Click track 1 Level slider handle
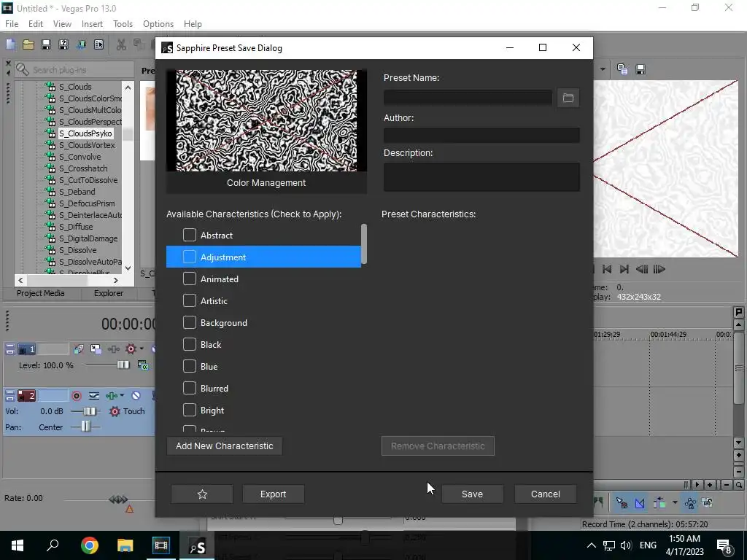This screenshot has width=747, height=560. 123,365
